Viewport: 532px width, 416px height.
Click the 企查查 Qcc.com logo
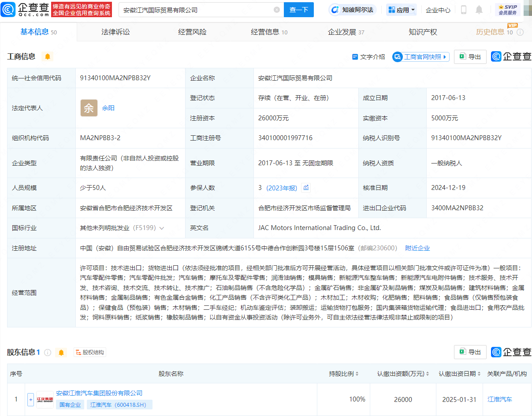tap(25, 9)
